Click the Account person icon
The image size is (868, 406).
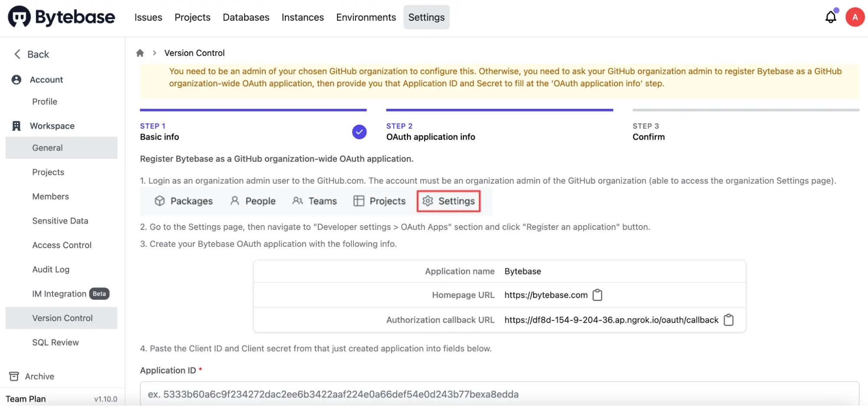(x=17, y=80)
